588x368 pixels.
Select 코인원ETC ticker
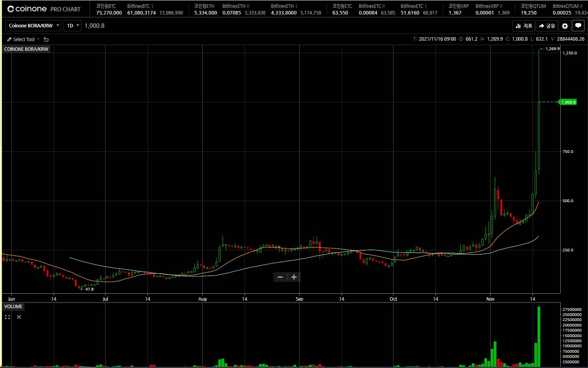pos(342,9)
